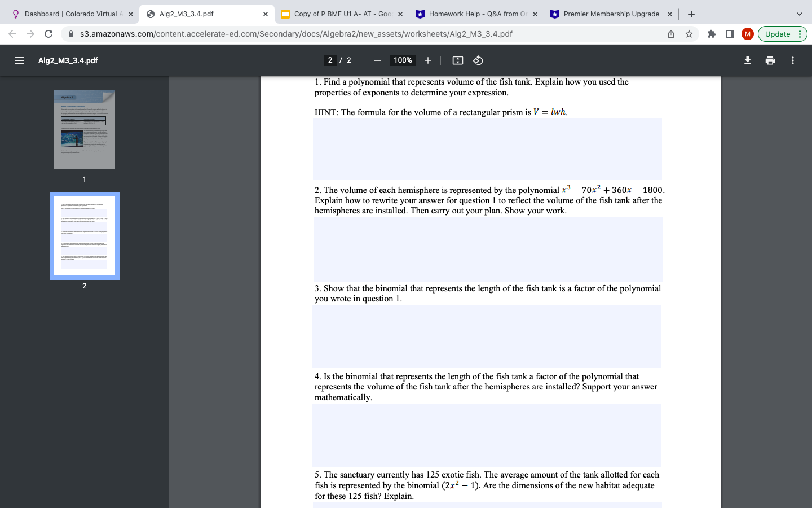Toggle the browser side panel icon
This screenshot has width=812, height=508.
pos(729,34)
